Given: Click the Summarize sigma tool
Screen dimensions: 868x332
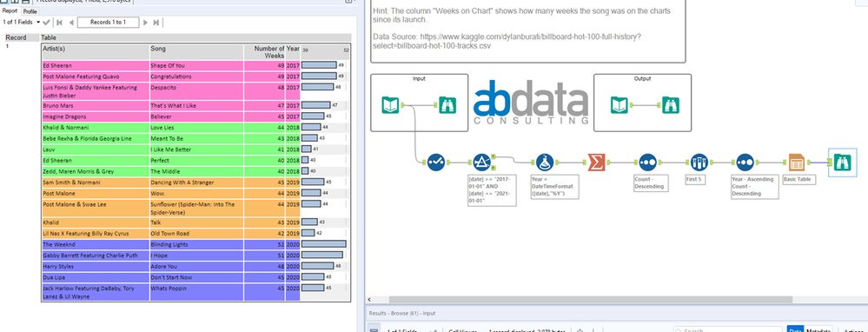Looking at the screenshot, I should (x=596, y=163).
